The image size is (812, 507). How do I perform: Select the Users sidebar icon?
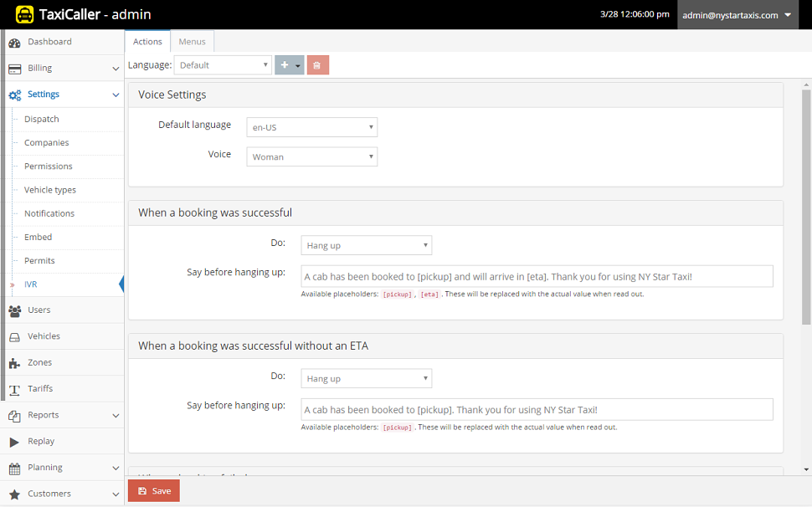tap(14, 310)
